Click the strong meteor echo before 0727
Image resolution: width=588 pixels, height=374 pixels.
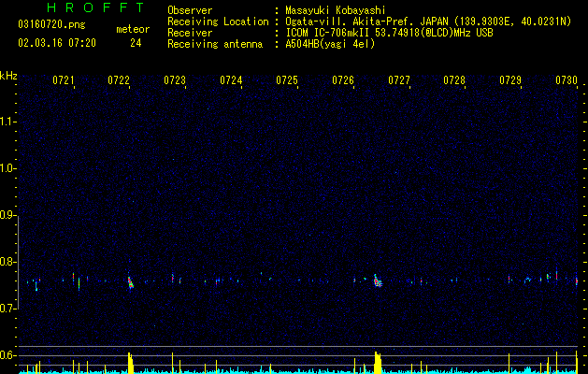(x=378, y=281)
